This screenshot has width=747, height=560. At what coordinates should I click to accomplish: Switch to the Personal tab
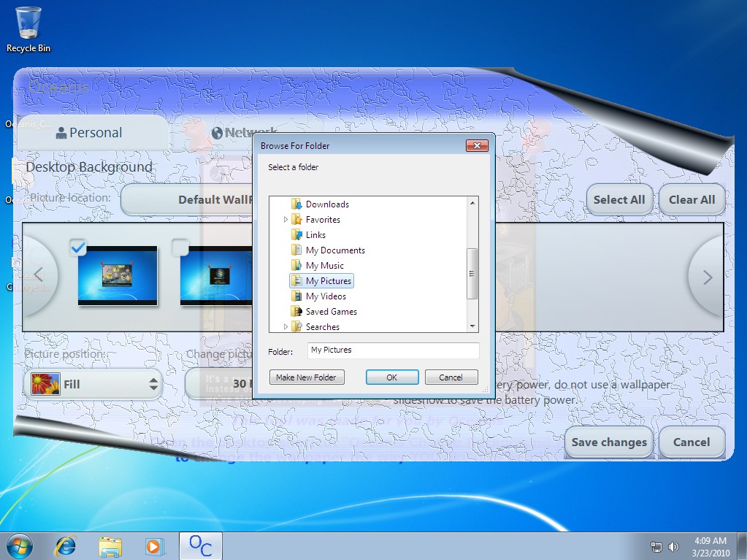coord(93,133)
